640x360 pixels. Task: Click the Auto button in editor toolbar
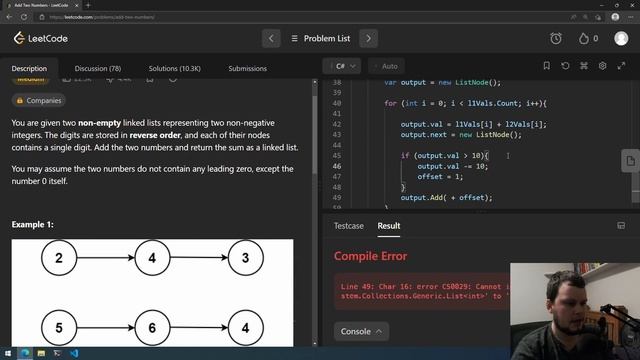[386, 66]
